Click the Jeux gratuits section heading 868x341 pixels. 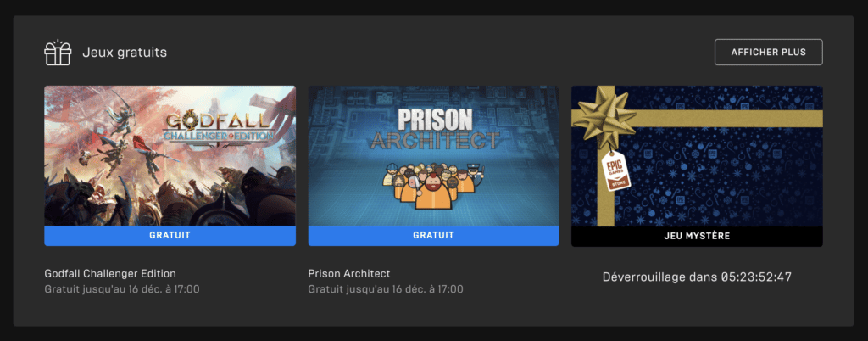click(125, 53)
